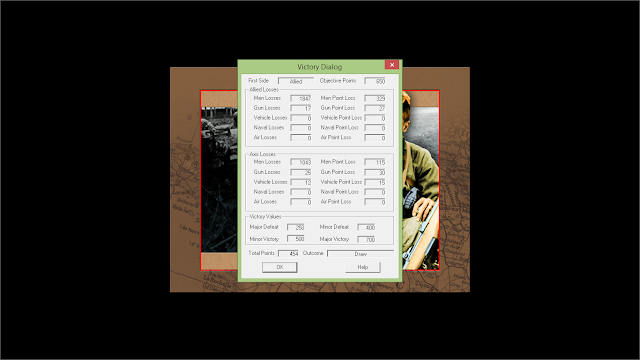Click the Axis Vehicle Losses field showing 12
This screenshot has height=360, width=640.
(x=301, y=182)
